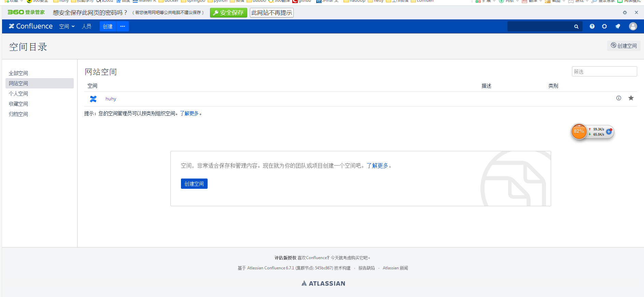The width and height of the screenshot is (644, 297).
Task: Click the 空间目录 page title
Action: (28, 47)
